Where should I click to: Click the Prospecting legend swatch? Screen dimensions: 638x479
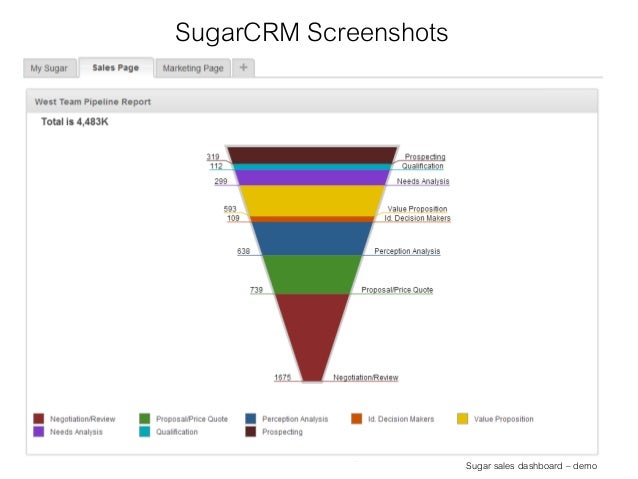pos(251,432)
